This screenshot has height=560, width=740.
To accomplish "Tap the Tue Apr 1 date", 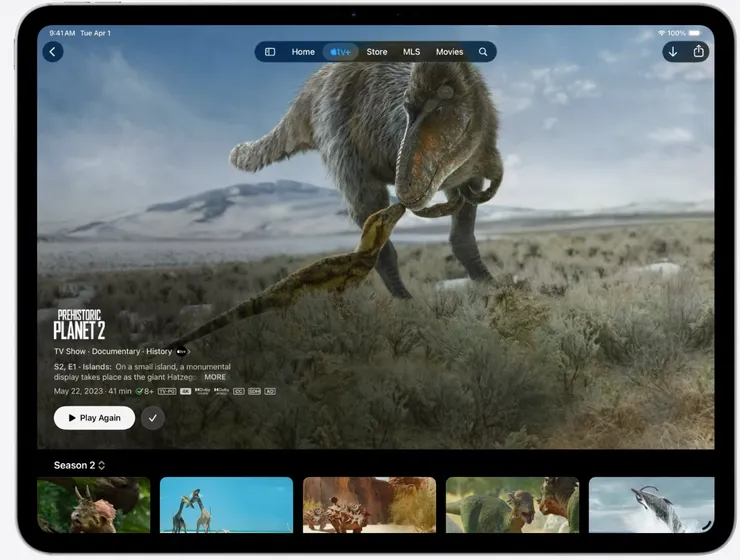I will 95,33.
